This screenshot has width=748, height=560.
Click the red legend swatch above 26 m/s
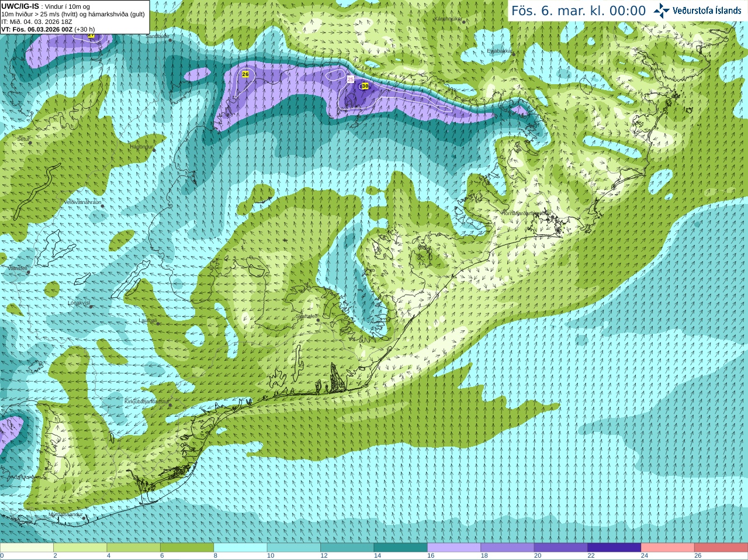point(721,548)
